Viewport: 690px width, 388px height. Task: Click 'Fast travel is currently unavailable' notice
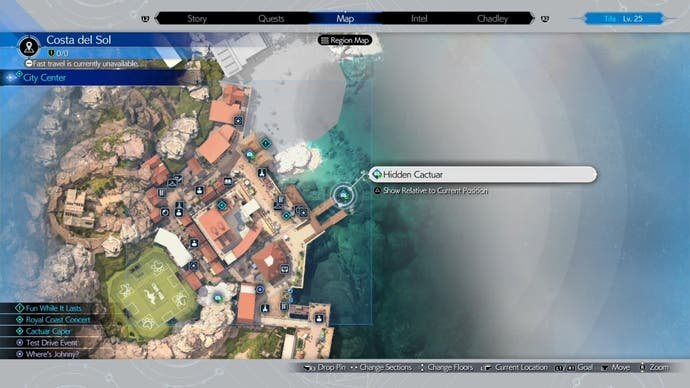82,64
